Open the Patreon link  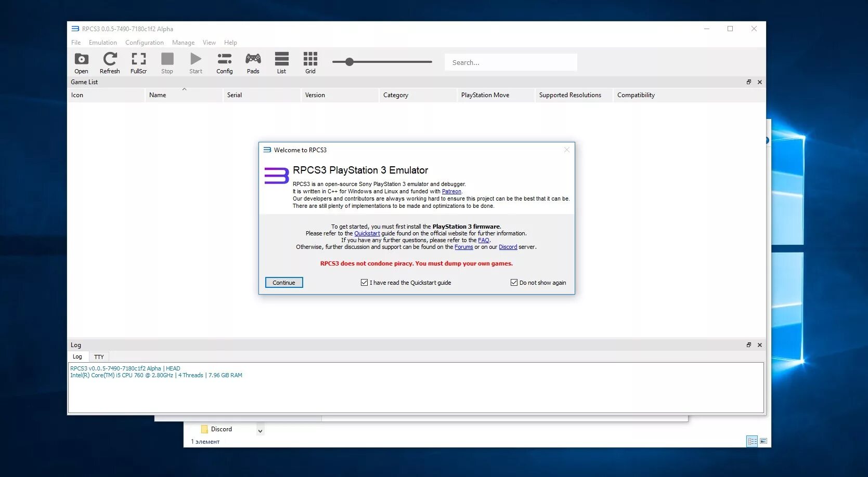(x=451, y=191)
